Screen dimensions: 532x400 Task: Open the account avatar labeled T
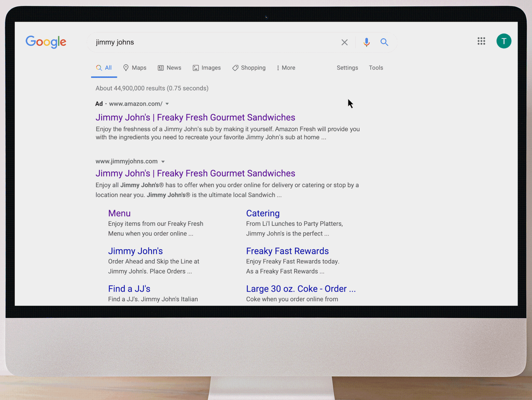(504, 41)
